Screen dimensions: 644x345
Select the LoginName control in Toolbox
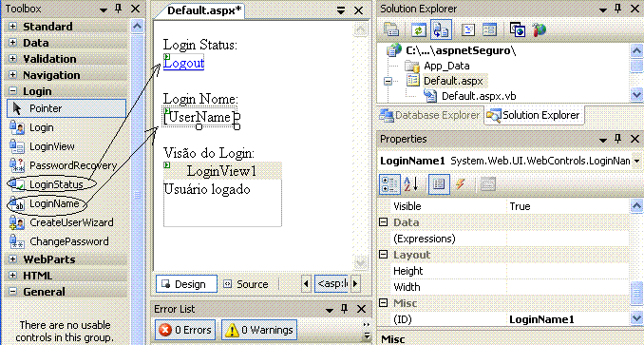[54, 203]
